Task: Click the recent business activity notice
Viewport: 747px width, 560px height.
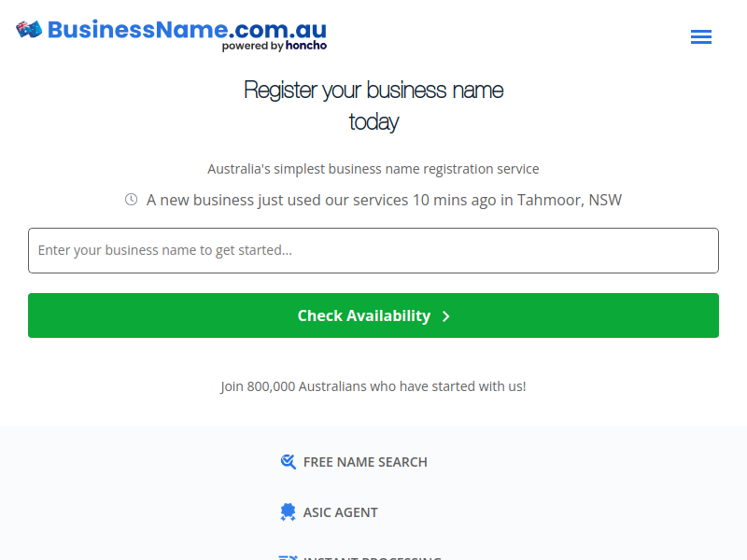Action: [x=373, y=200]
